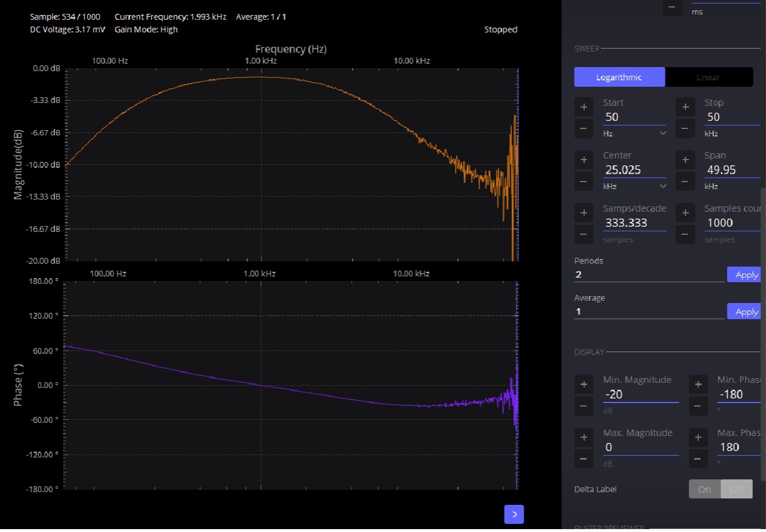766x532 pixels.
Task: Increase Min. Phase with plus button
Action: point(698,384)
